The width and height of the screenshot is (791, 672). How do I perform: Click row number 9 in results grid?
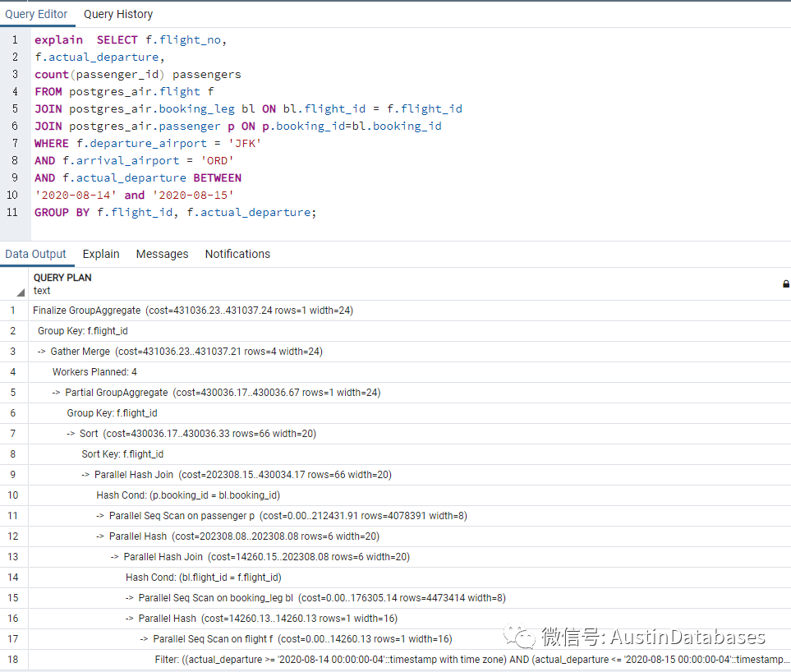(x=12, y=475)
